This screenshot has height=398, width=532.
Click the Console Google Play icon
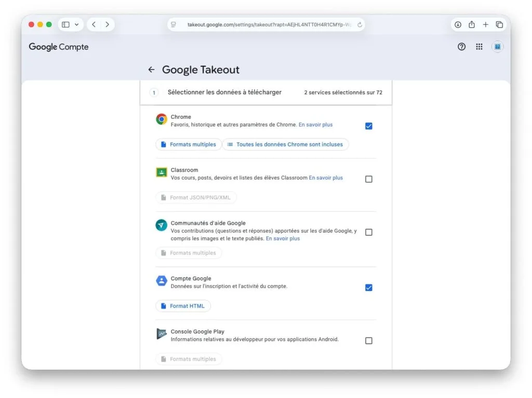[x=161, y=333]
